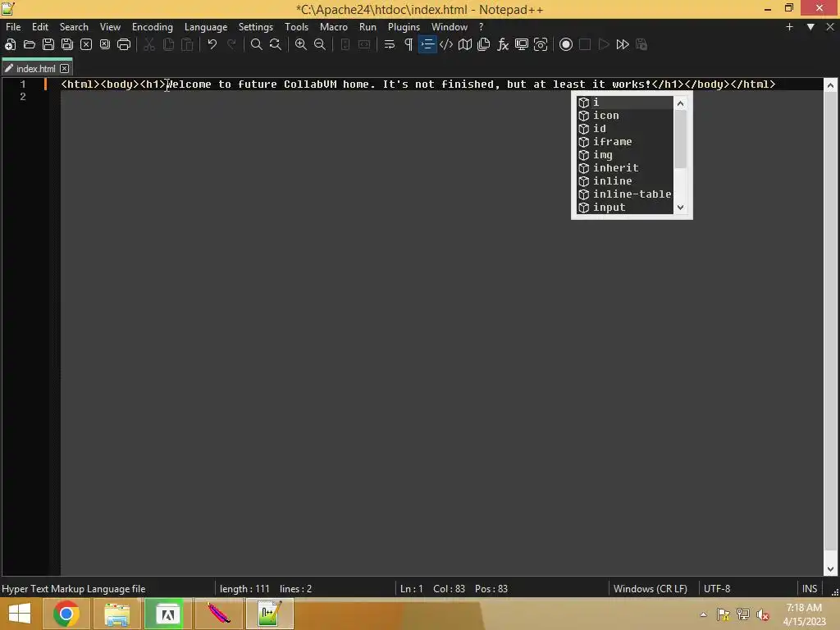This screenshot has height=630, width=840.
Task: Close the index.html tab
Action: click(x=64, y=69)
